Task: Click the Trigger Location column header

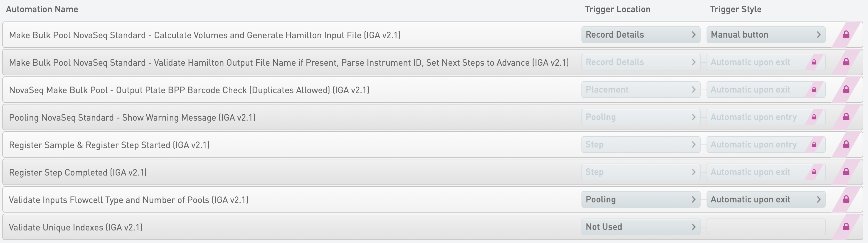Action: pyautogui.click(x=618, y=9)
